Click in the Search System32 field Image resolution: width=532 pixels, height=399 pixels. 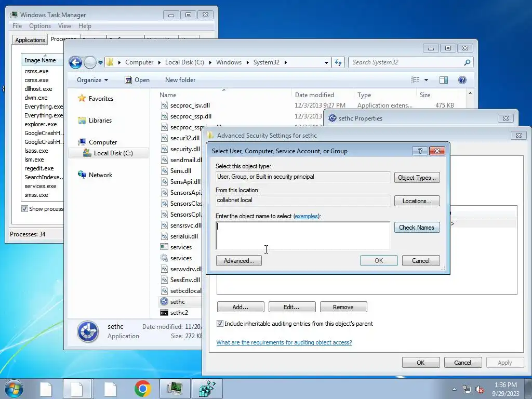[x=406, y=62]
